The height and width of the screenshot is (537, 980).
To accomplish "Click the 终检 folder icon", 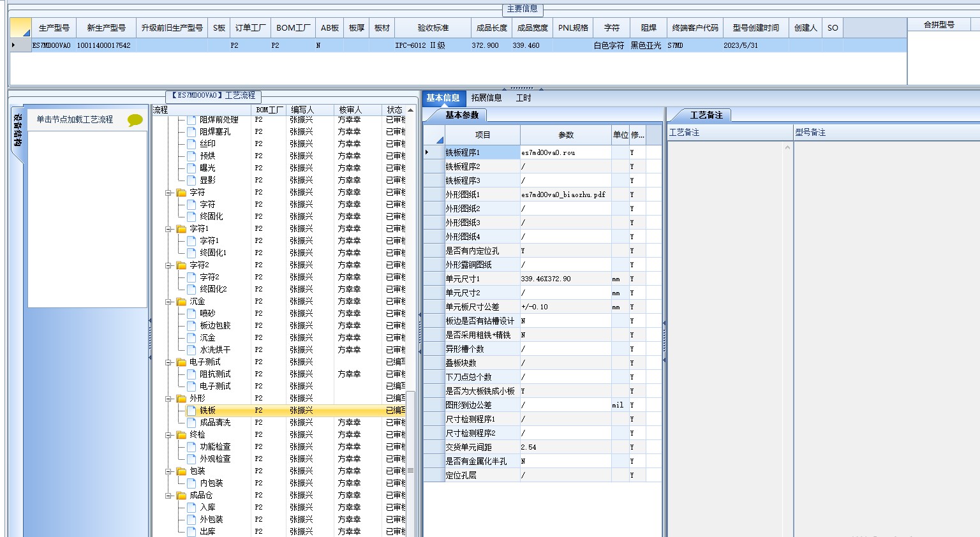I will tap(181, 435).
